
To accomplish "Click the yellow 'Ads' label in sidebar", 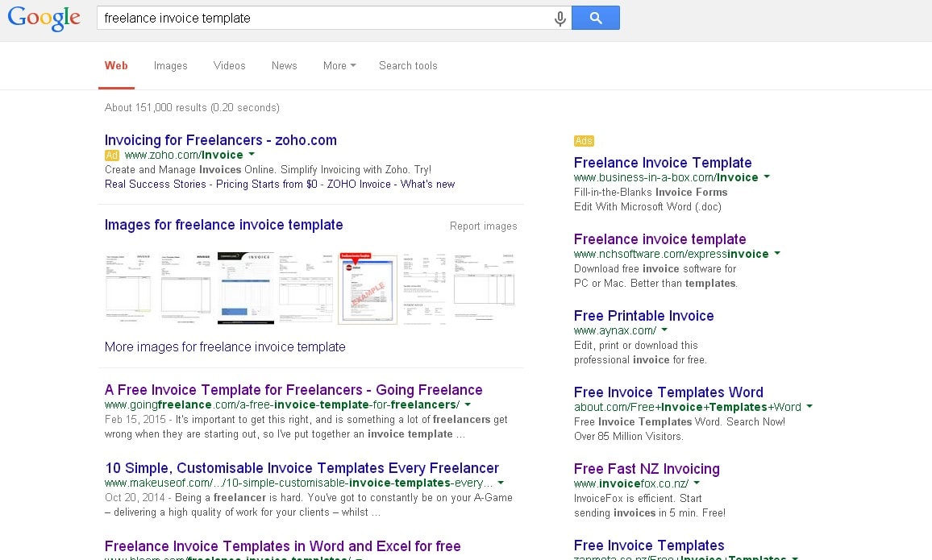I will [x=584, y=141].
